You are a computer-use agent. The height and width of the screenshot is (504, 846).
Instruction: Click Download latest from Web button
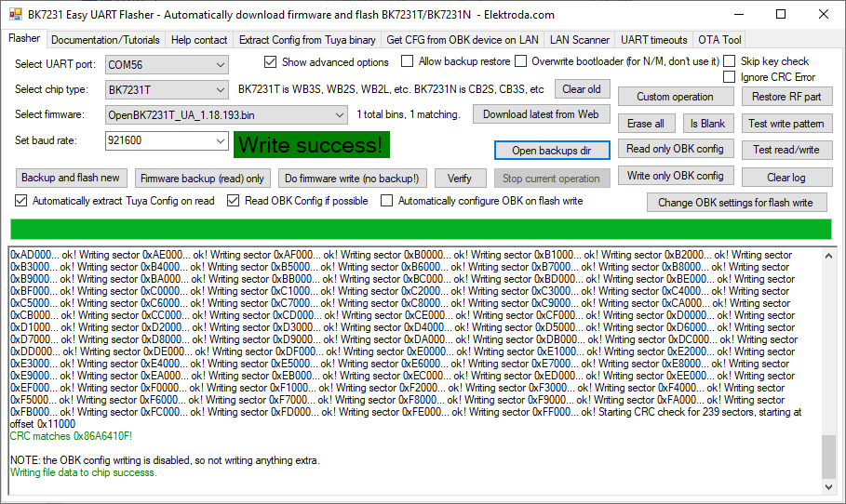[541, 114]
